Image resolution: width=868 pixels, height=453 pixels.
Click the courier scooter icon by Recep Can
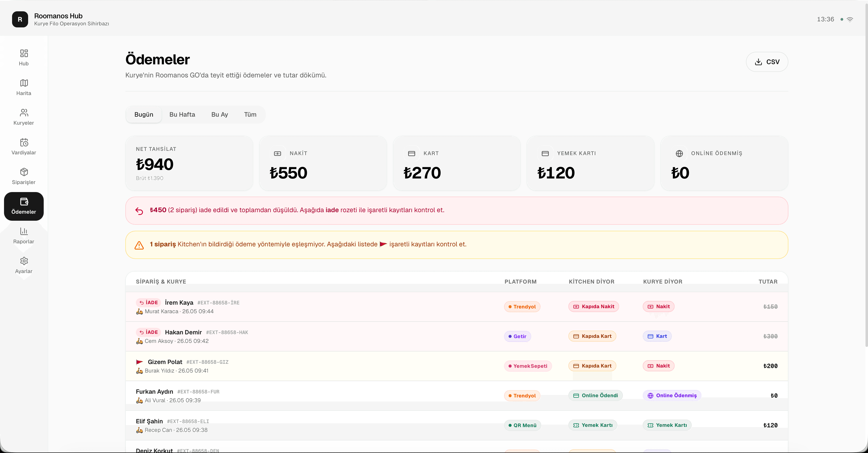click(139, 430)
